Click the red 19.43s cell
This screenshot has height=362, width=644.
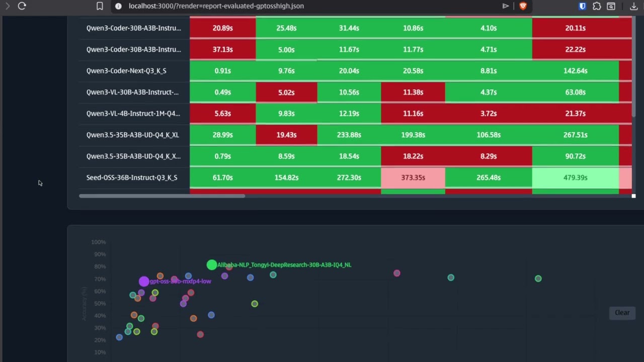[286, 135]
